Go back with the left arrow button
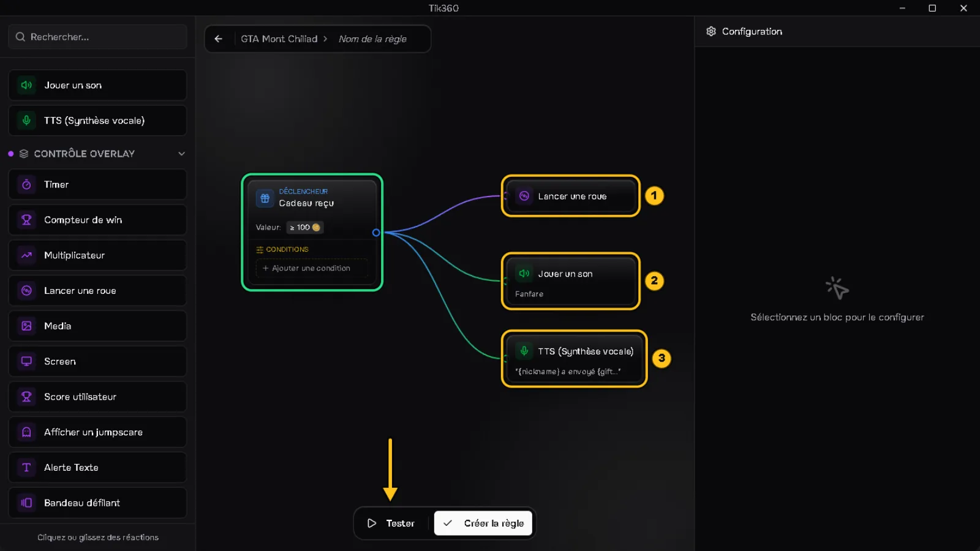980x551 pixels. click(219, 39)
